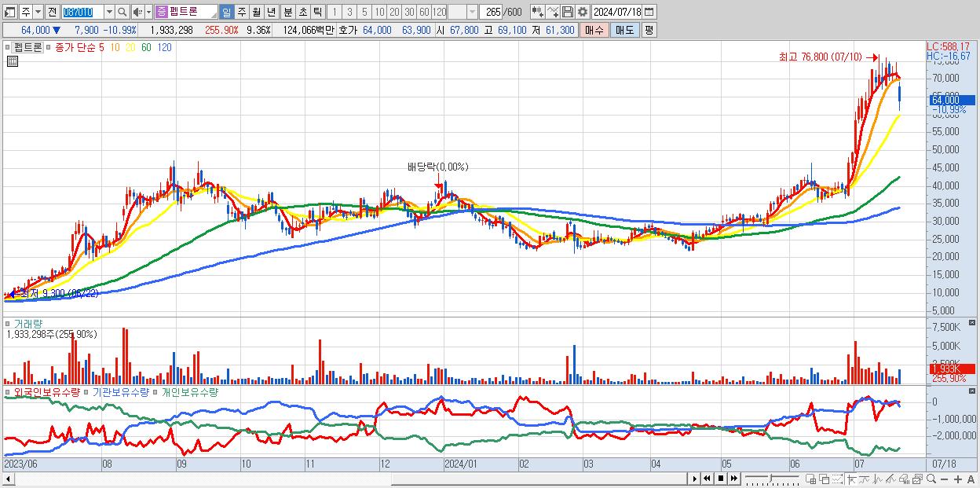Open the stock search magnifier icon
This screenshot has height=488, width=980.
tap(122, 12)
